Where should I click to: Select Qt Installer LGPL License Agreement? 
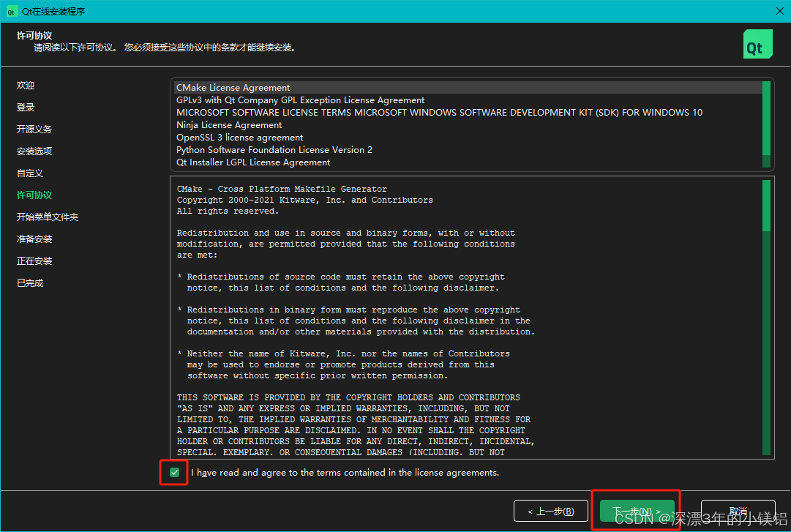point(468,162)
